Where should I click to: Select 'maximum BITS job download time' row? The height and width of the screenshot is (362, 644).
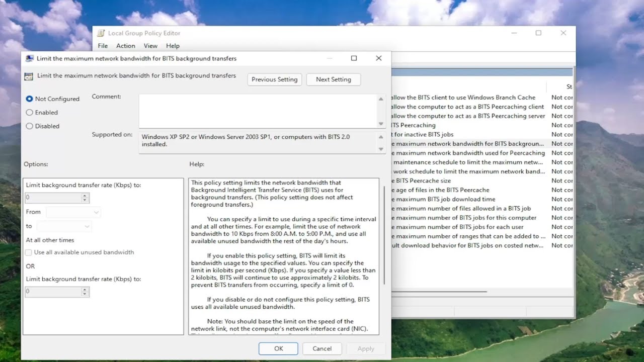[x=482, y=199]
